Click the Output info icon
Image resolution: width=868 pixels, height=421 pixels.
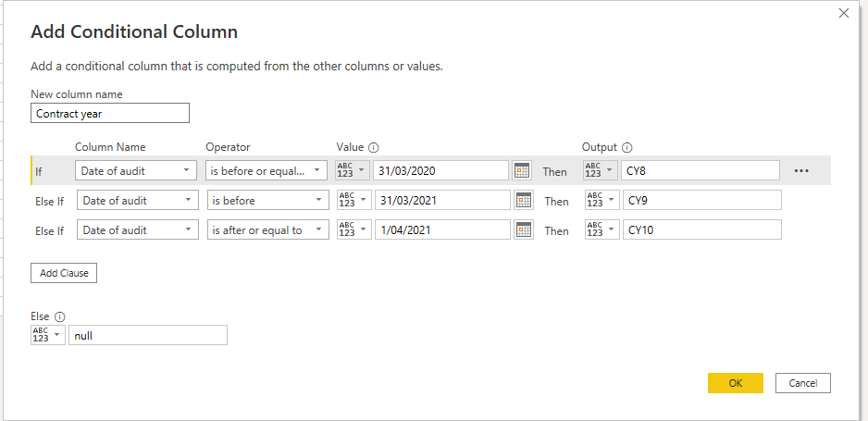pos(627,147)
